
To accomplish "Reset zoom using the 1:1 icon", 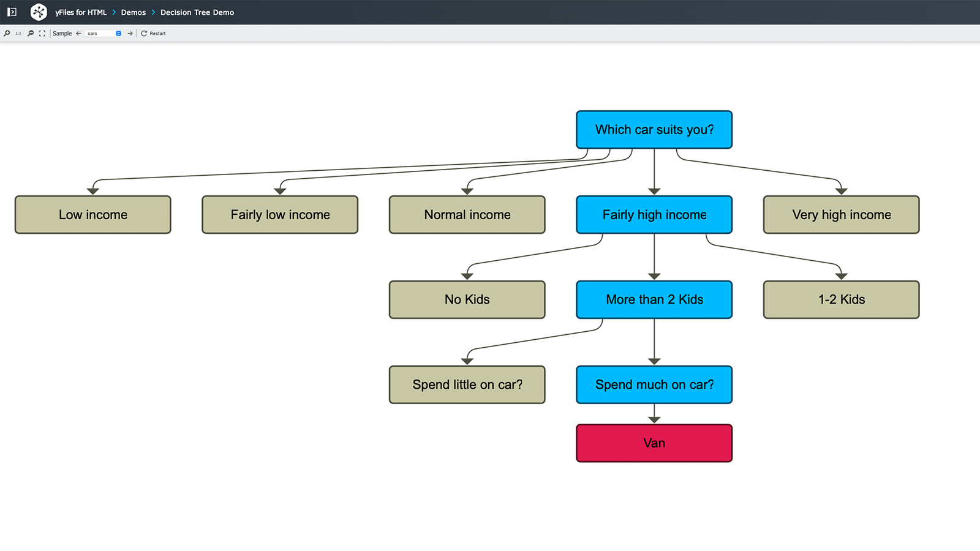I will [18, 34].
